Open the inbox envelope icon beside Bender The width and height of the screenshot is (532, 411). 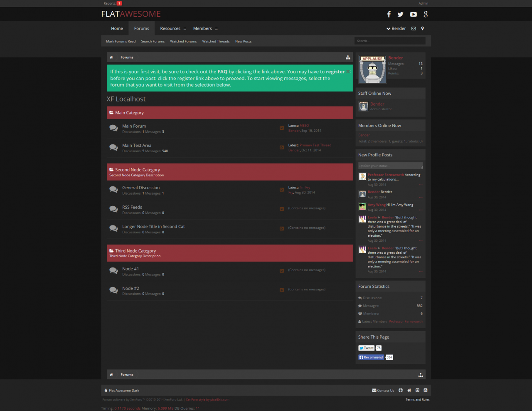click(414, 29)
